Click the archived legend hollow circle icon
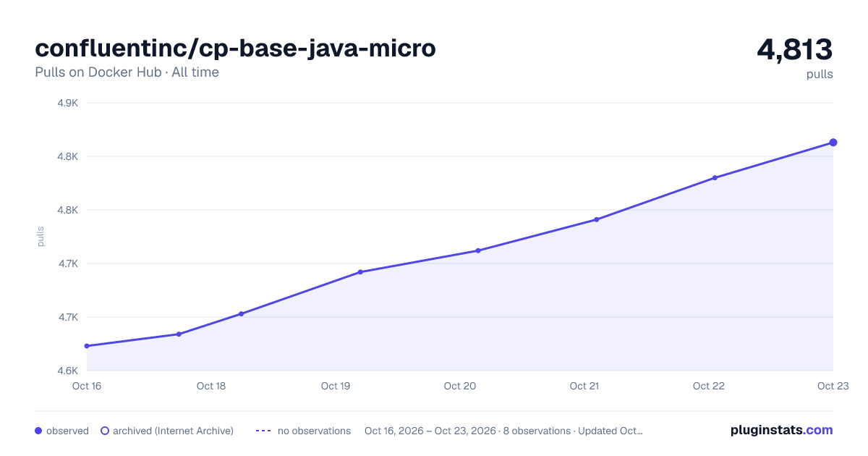Viewport: 868px width, 456px height. 104,431
